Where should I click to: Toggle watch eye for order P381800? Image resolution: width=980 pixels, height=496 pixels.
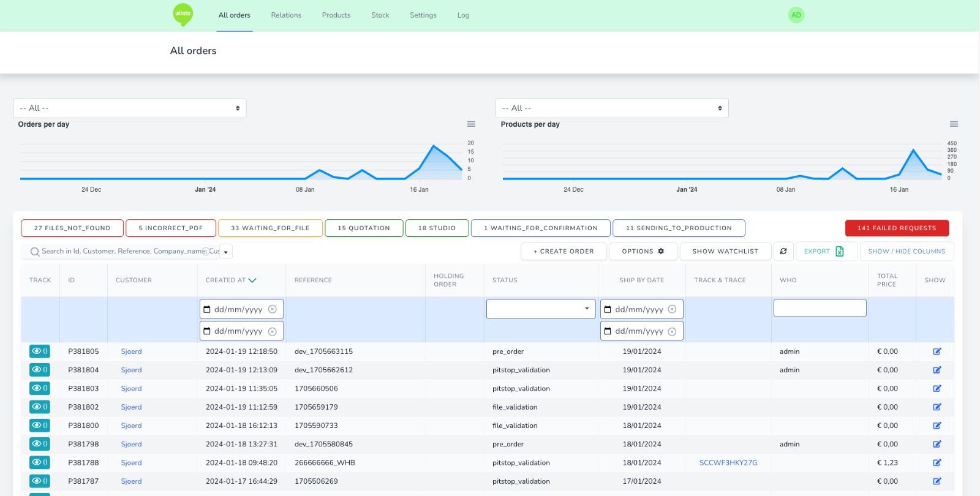click(x=40, y=426)
